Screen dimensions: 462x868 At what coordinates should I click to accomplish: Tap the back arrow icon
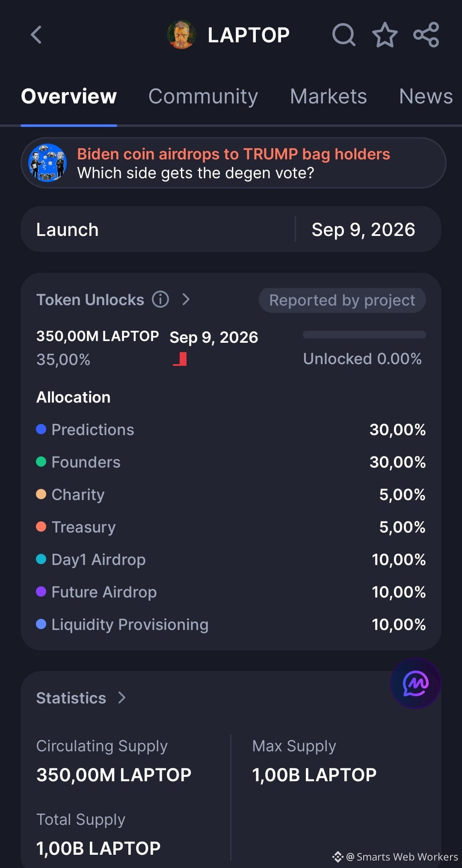36,35
